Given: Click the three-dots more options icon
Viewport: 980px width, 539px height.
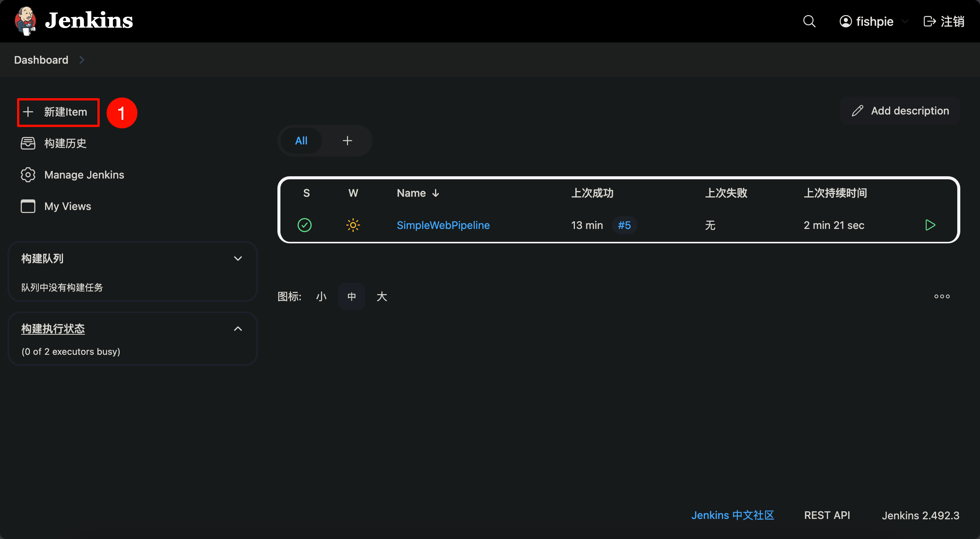Looking at the screenshot, I should (942, 296).
